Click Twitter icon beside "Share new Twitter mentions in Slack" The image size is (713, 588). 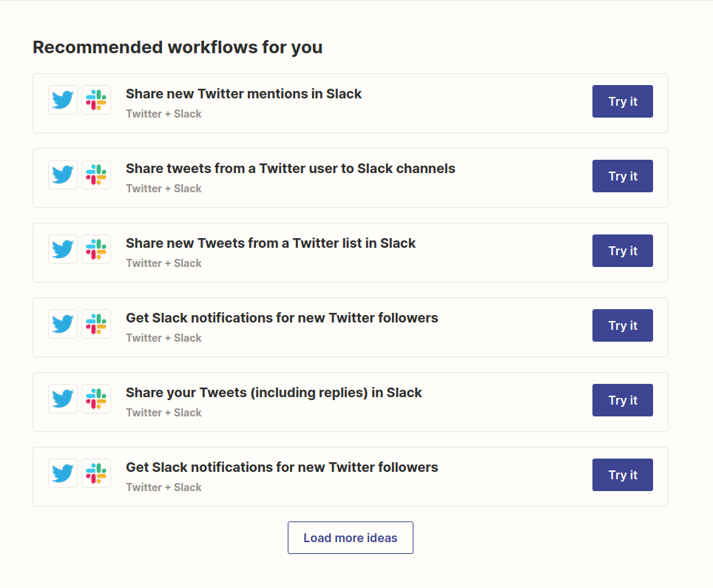[63, 100]
